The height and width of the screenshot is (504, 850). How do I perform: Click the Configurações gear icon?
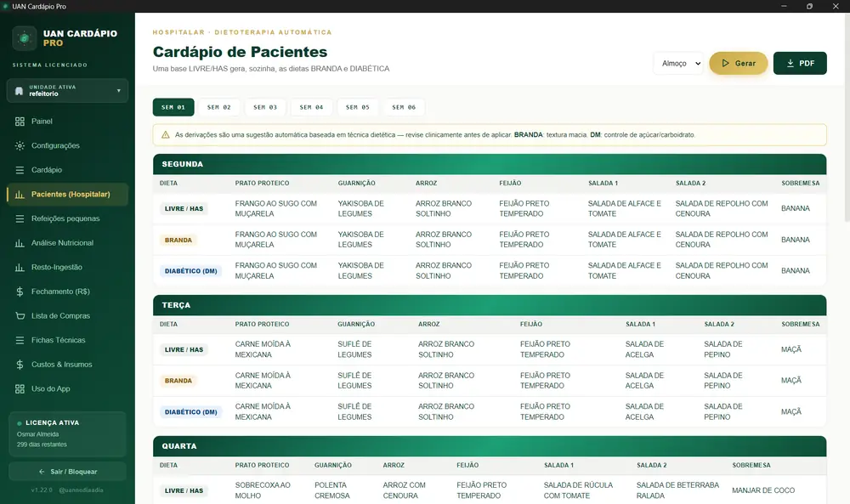pyautogui.click(x=20, y=146)
